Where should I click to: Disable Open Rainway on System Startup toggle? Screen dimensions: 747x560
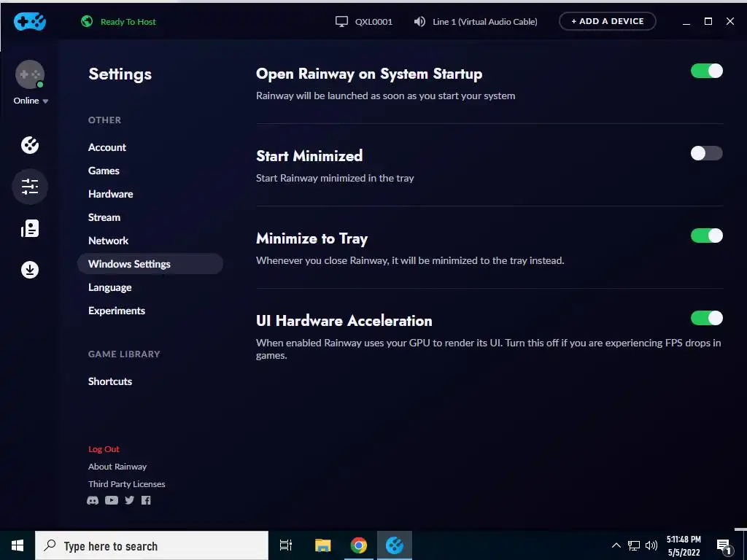[707, 71]
